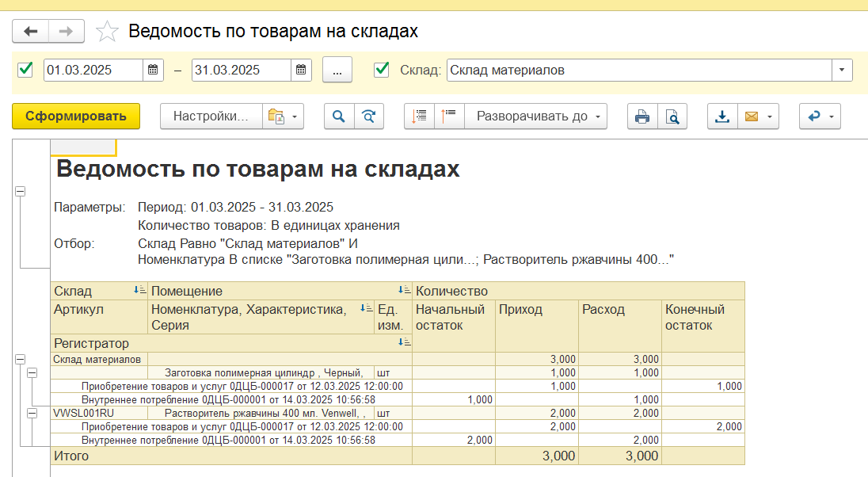Click the Сформировать button

point(76,116)
